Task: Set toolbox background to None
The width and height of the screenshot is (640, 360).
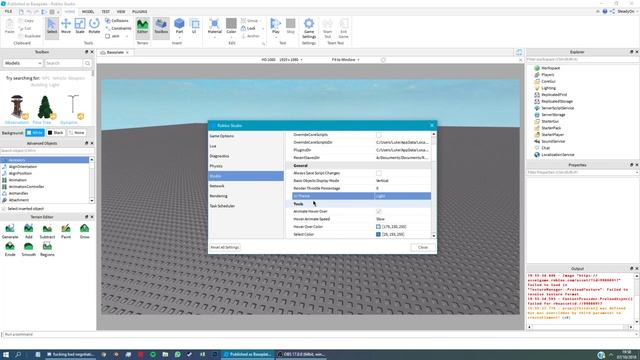Action: [x=76, y=133]
